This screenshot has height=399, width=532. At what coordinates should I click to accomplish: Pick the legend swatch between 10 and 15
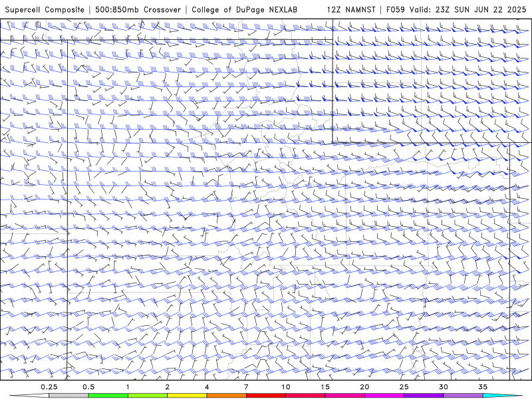[305, 396]
